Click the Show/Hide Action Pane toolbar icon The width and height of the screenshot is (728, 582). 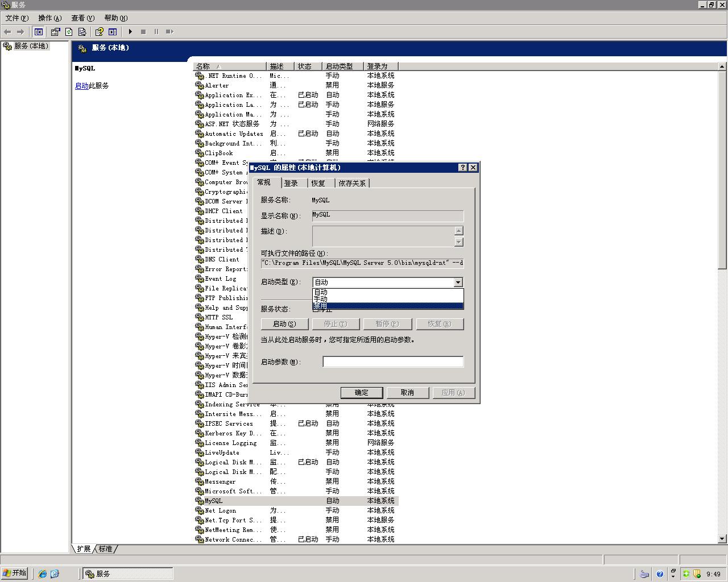pos(113,32)
